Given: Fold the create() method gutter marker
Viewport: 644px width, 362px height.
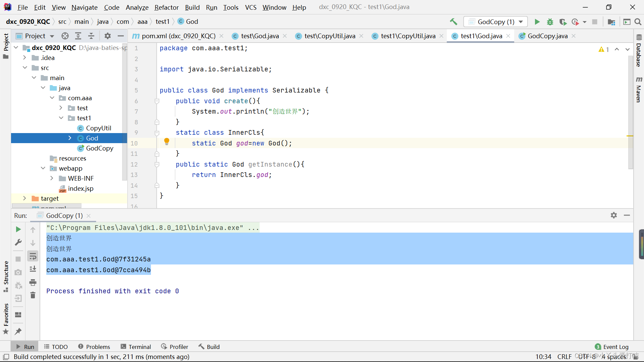Looking at the screenshot, I should click(157, 101).
